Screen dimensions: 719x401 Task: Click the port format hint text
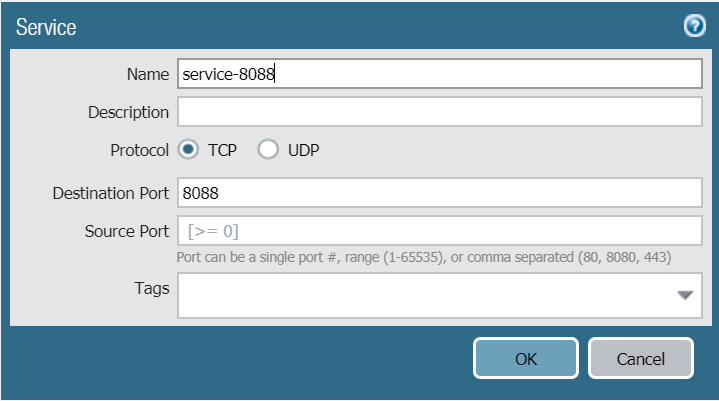click(423, 257)
